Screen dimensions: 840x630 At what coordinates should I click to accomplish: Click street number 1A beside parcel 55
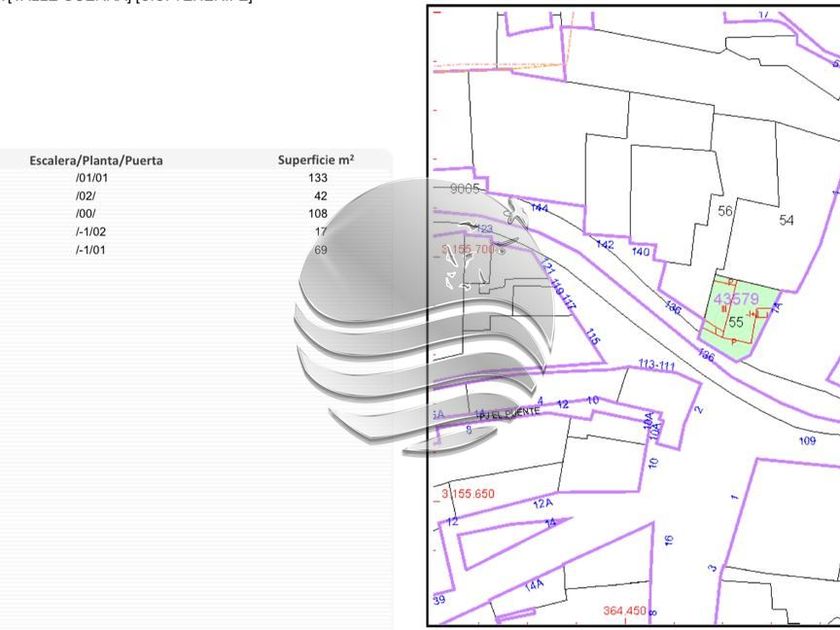(776, 308)
